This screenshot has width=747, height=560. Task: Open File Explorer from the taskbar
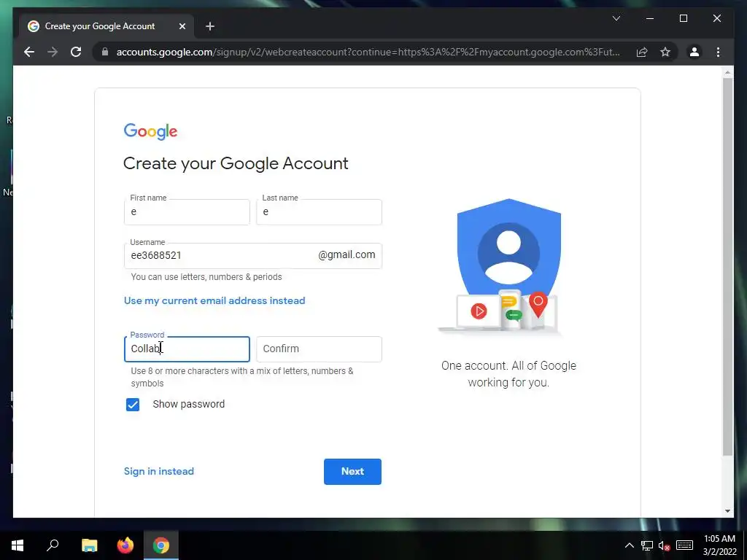pos(89,545)
